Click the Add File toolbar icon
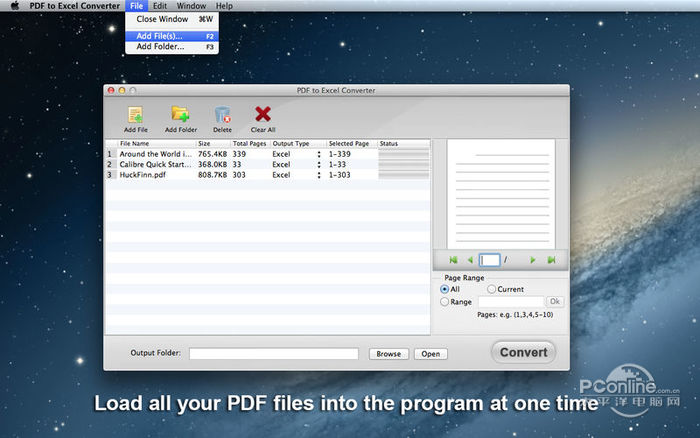 135,115
